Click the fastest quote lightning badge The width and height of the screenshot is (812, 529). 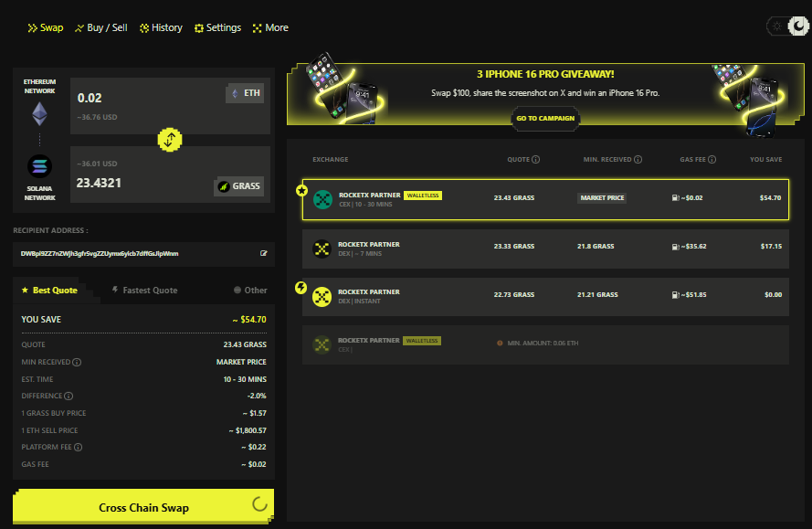point(301,288)
